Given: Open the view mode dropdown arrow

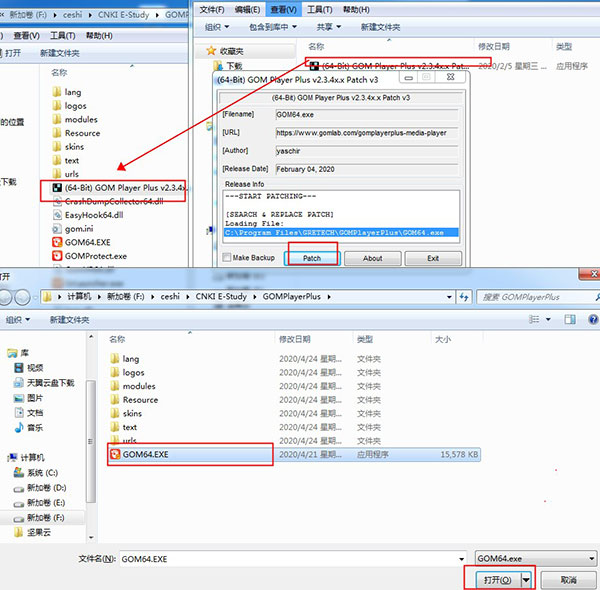Looking at the screenshot, I should pyautogui.click(x=548, y=319).
